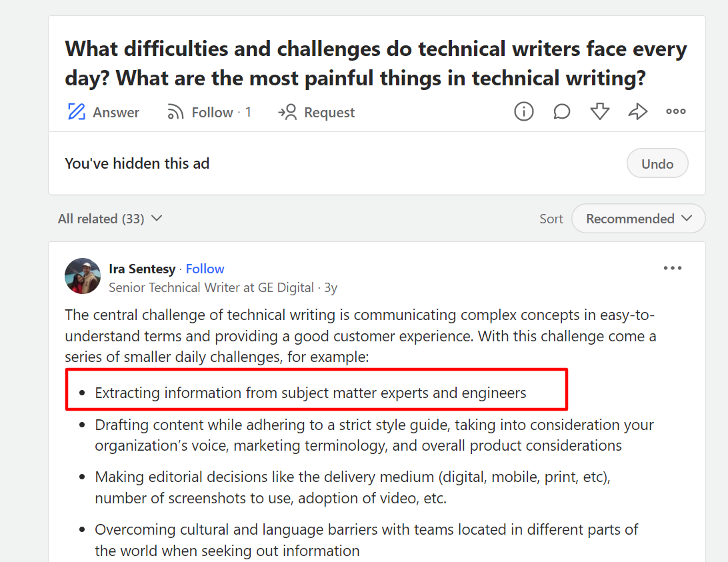Screen dimensions: 728x562
Task: Click the Follow RSS icon
Action: click(175, 111)
